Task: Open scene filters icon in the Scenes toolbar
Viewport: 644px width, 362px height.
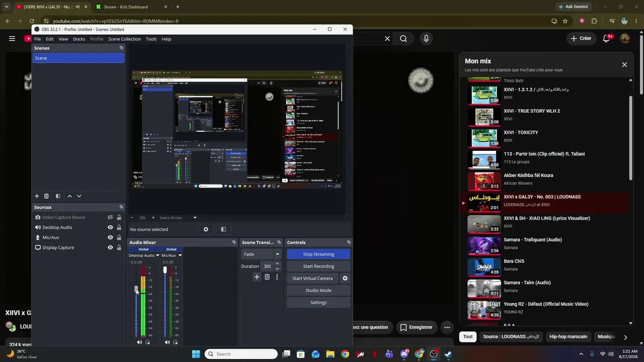Action: tap(58, 196)
